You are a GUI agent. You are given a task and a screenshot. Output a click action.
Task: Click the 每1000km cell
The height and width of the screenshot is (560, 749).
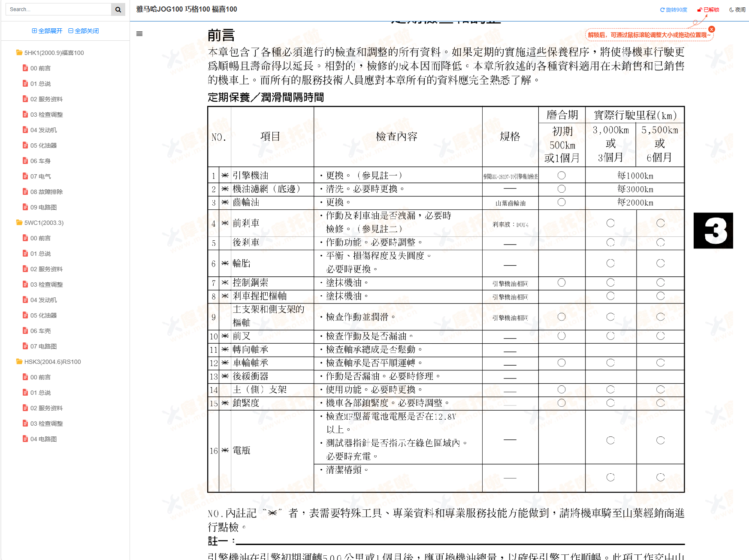(635, 176)
